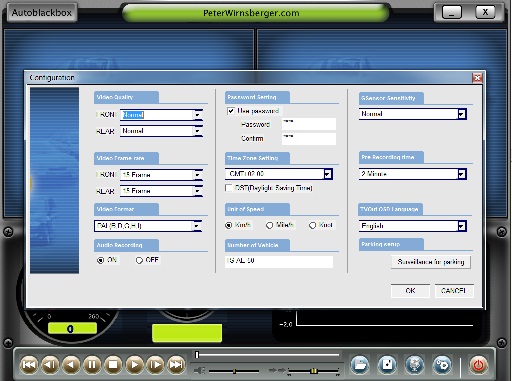The width and height of the screenshot is (512, 381).
Task: Pause the video playback
Action: click(92, 365)
